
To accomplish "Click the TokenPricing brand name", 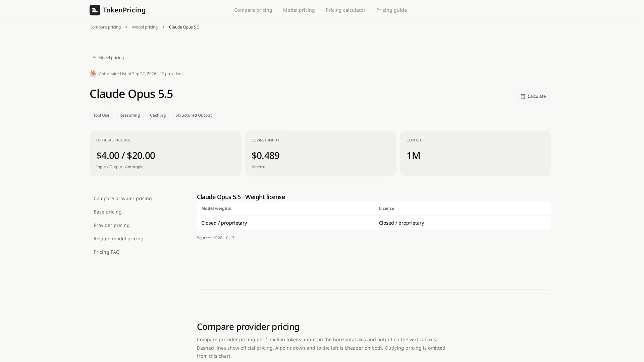I will 124,10.
